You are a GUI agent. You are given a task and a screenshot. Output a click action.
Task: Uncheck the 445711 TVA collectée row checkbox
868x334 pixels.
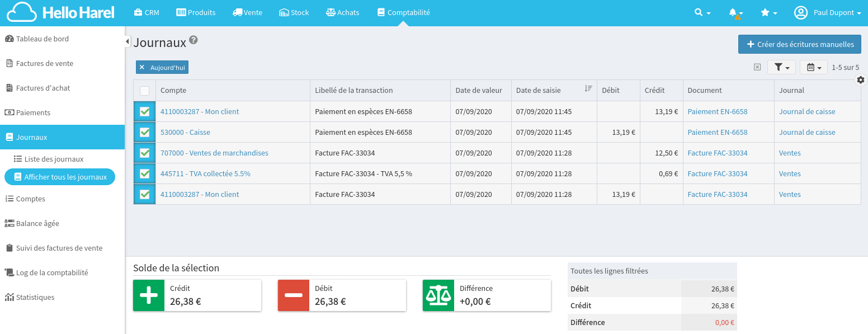144,174
